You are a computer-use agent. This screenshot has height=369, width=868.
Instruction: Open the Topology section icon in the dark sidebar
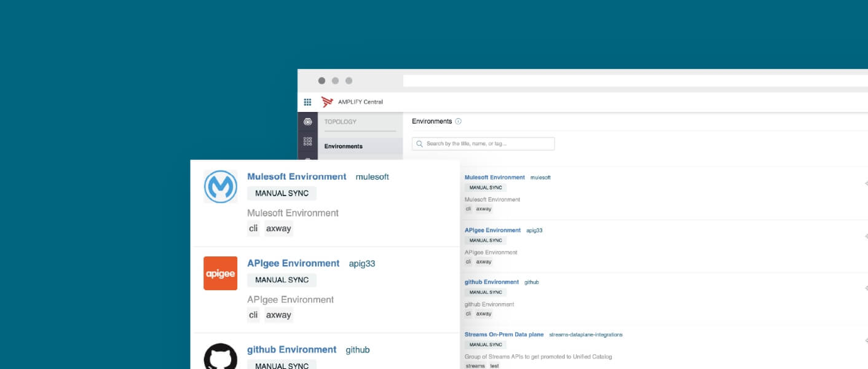click(x=307, y=122)
